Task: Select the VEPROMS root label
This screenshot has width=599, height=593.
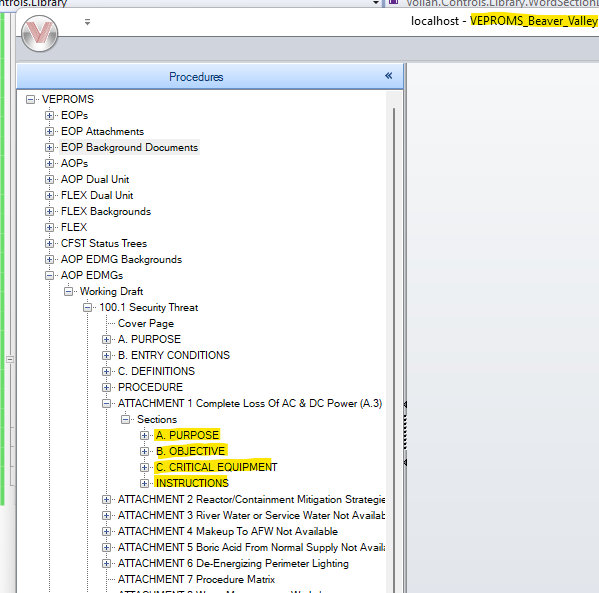Action: [x=68, y=99]
